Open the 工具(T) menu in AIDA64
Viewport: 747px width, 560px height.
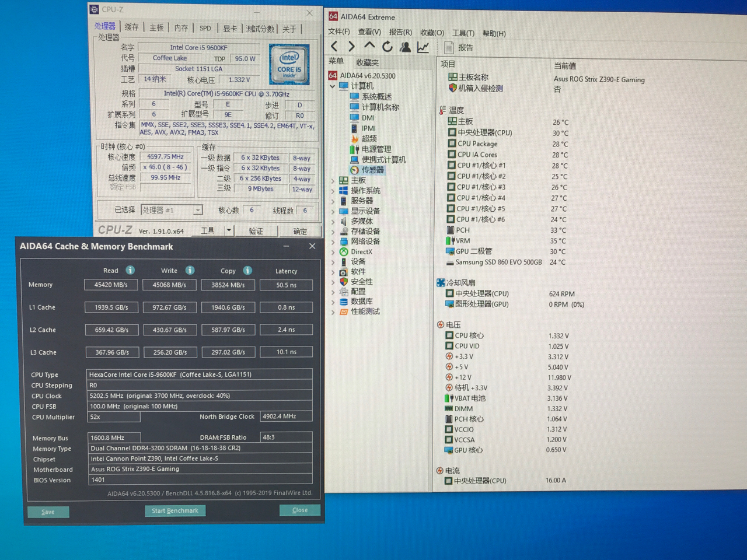(x=463, y=33)
